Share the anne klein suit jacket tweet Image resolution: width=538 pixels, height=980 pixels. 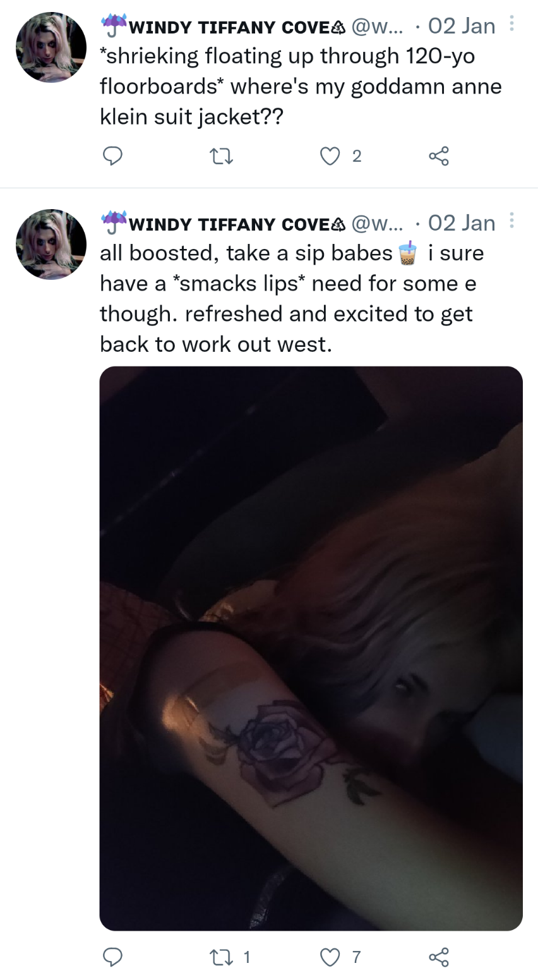[439, 156]
